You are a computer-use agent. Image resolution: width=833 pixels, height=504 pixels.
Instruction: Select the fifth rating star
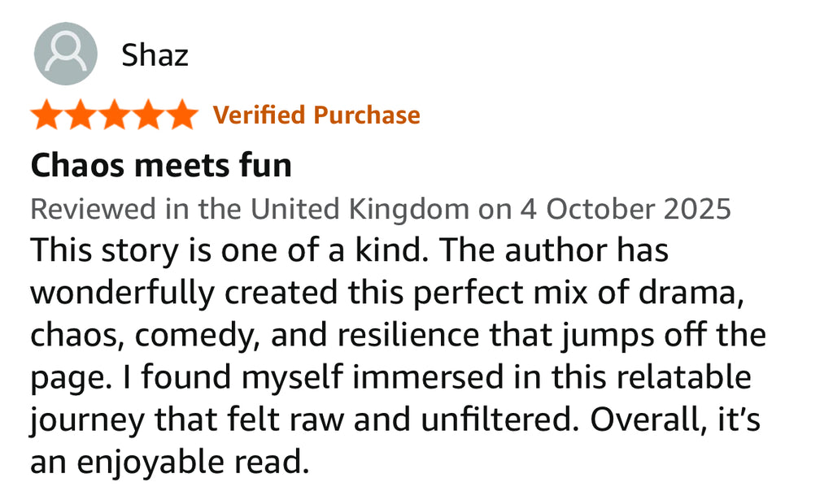(181, 115)
